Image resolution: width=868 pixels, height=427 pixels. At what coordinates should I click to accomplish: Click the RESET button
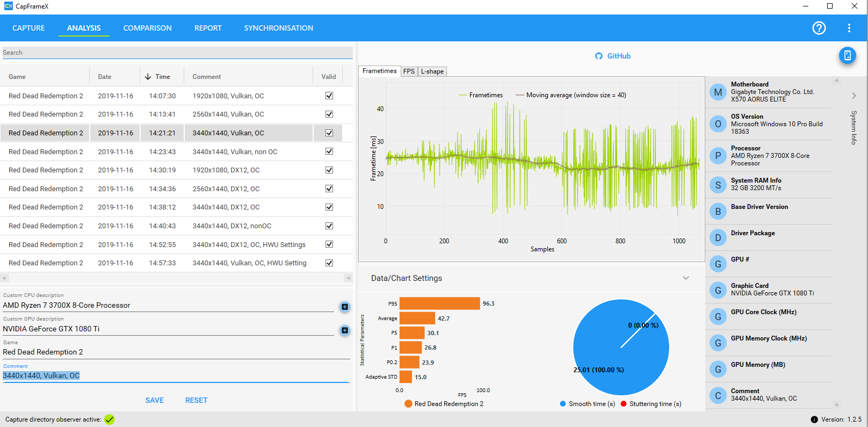(196, 400)
